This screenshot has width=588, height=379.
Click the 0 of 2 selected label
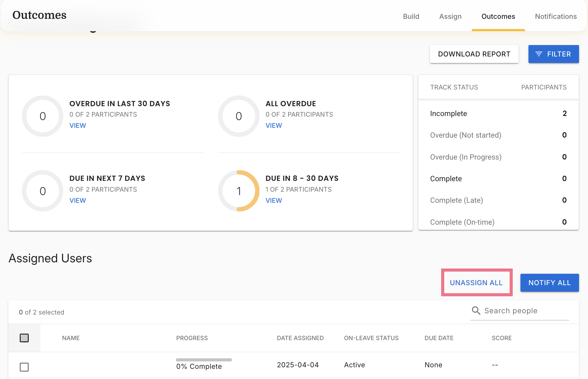[x=41, y=312]
